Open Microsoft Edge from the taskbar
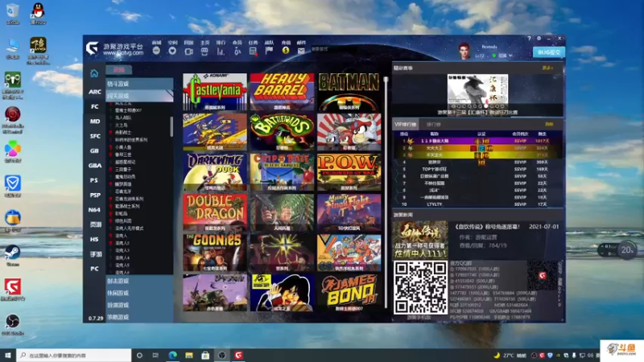Screen dimensions: 644x362 (x=173, y=355)
